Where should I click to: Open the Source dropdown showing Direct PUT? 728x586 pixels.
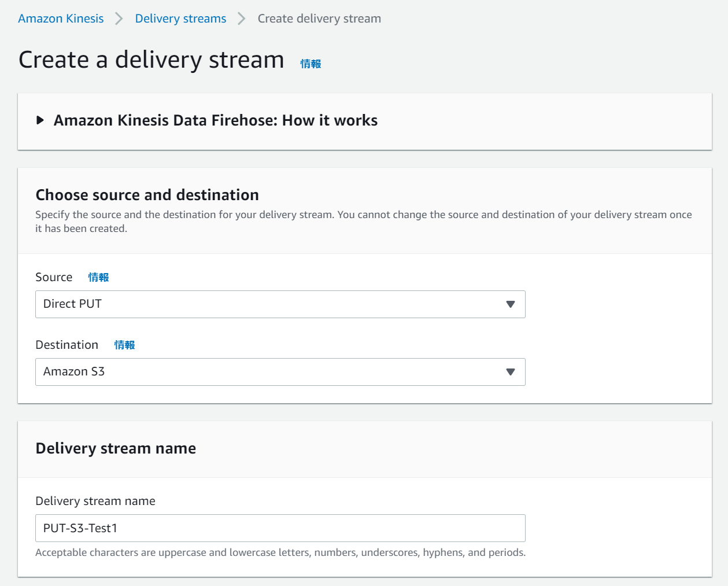coord(280,304)
